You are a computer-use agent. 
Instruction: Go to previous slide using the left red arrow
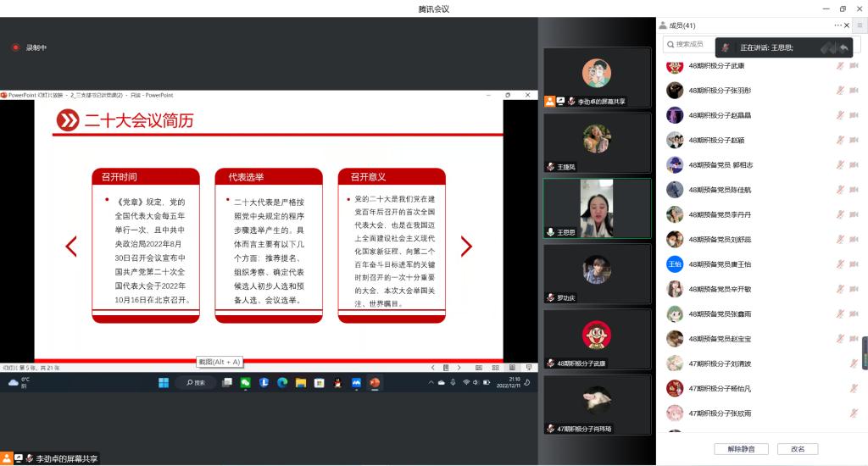[71, 247]
